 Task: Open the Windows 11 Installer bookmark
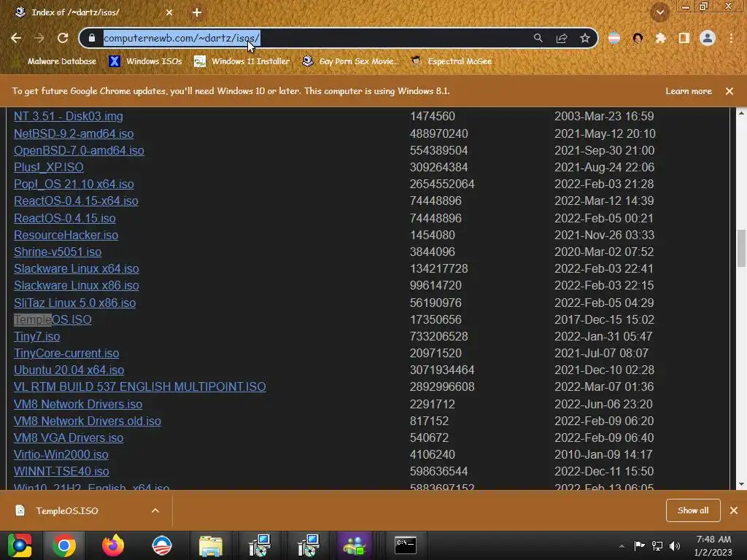[242, 61]
